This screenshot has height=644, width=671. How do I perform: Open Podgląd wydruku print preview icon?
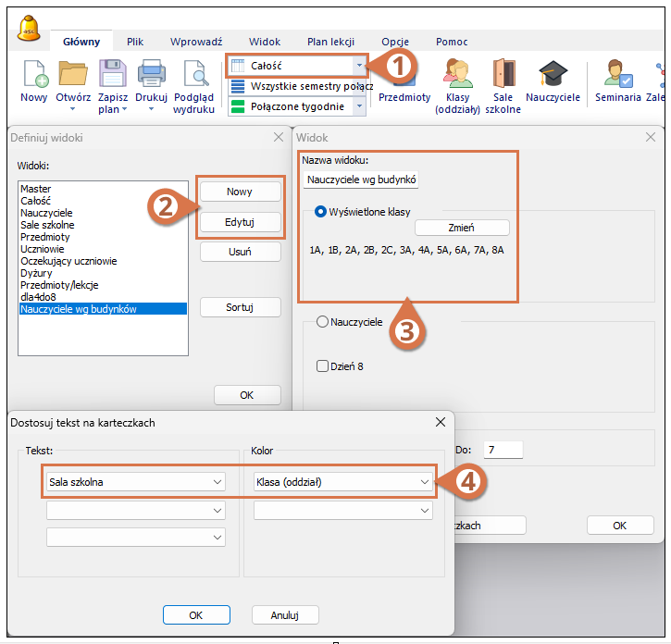point(195,73)
